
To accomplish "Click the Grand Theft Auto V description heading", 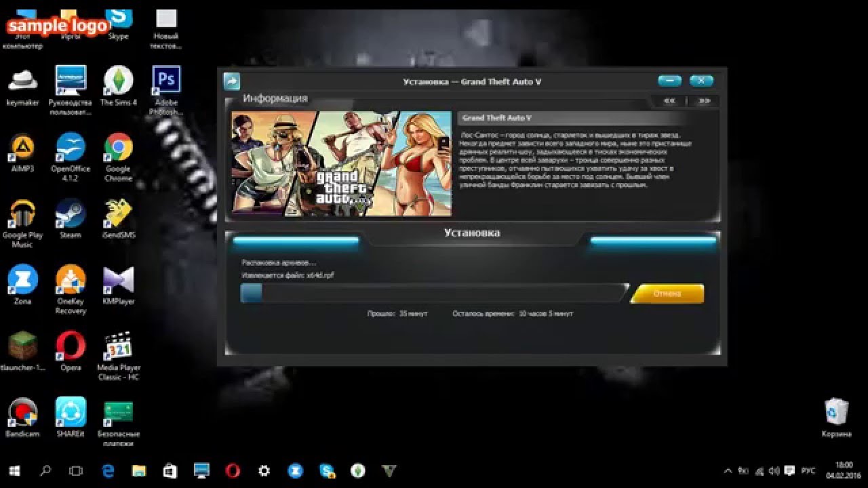I will 497,118.
